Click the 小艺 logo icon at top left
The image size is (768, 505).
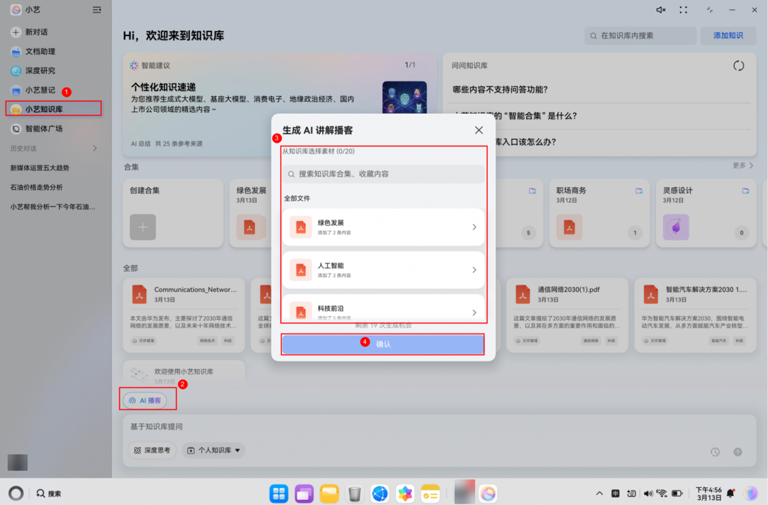pyautogui.click(x=16, y=9)
